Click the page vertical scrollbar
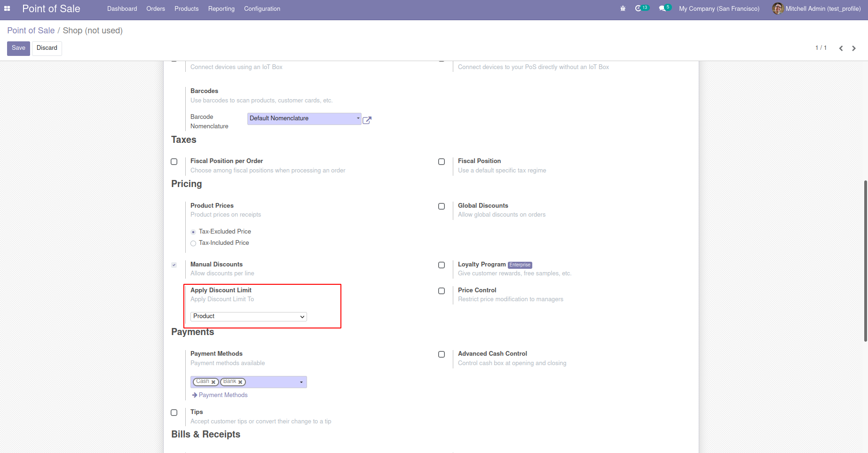 (866, 261)
